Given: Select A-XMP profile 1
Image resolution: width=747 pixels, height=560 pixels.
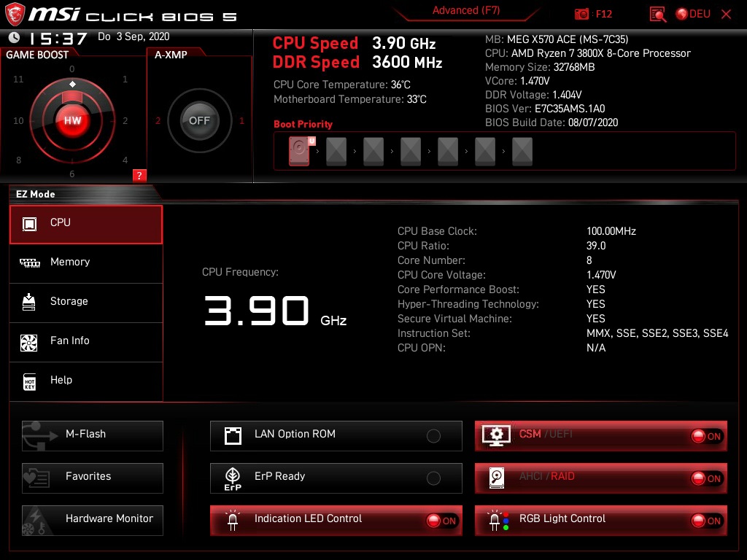Looking at the screenshot, I should [x=241, y=120].
